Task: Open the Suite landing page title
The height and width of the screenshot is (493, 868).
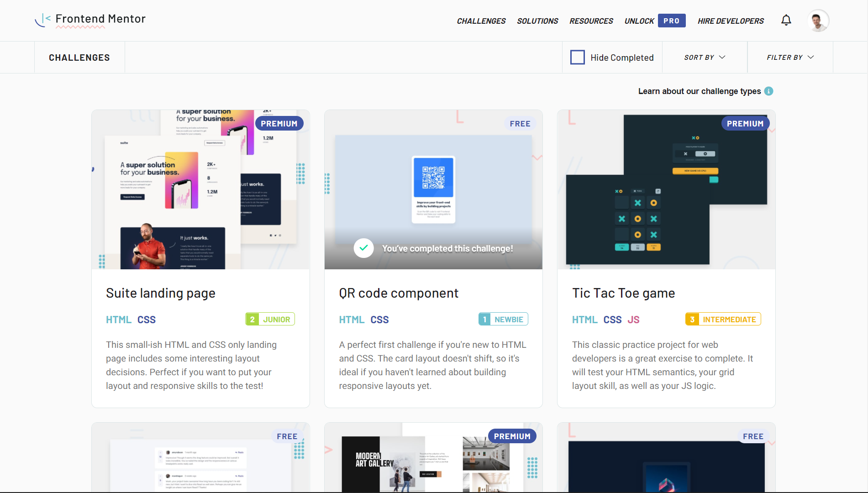Action: (161, 293)
